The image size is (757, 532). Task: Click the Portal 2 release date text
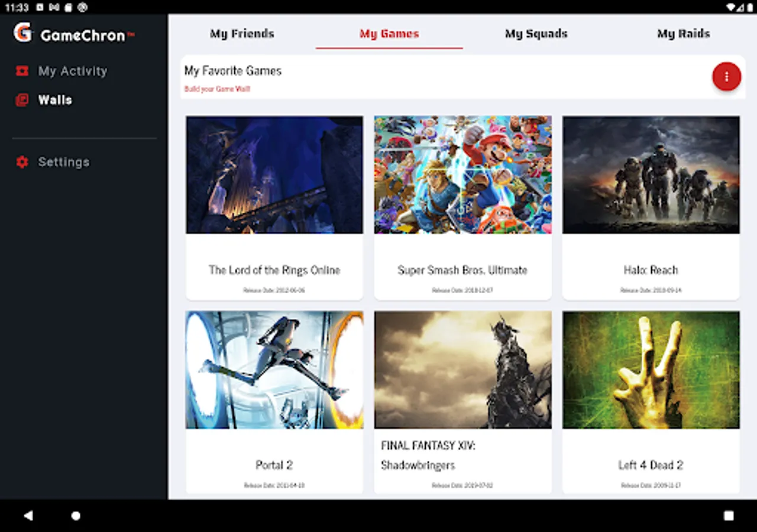pos(274,485)
